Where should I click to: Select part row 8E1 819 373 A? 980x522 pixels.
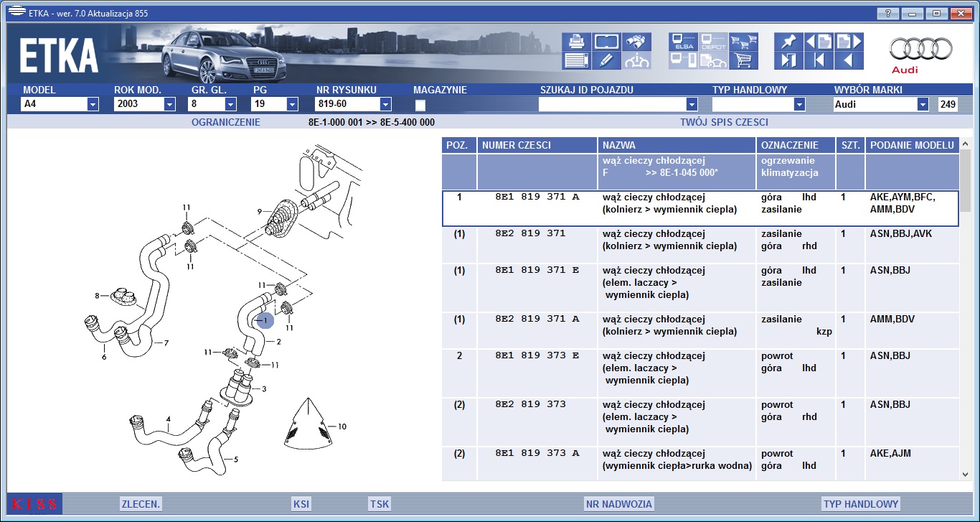click(x=700, y=463)
